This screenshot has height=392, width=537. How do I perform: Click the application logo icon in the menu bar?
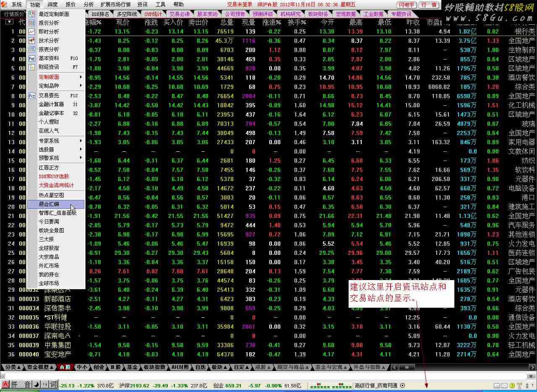(x=5, y=5)
